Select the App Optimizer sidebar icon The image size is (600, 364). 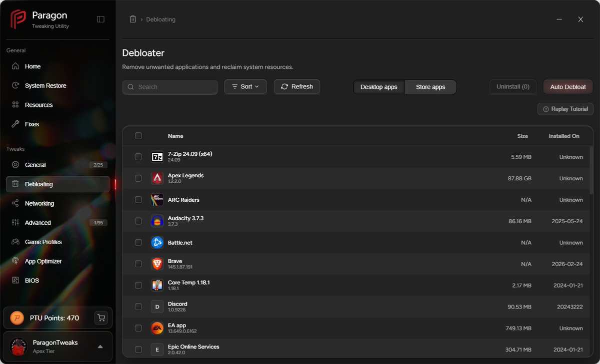15,261
